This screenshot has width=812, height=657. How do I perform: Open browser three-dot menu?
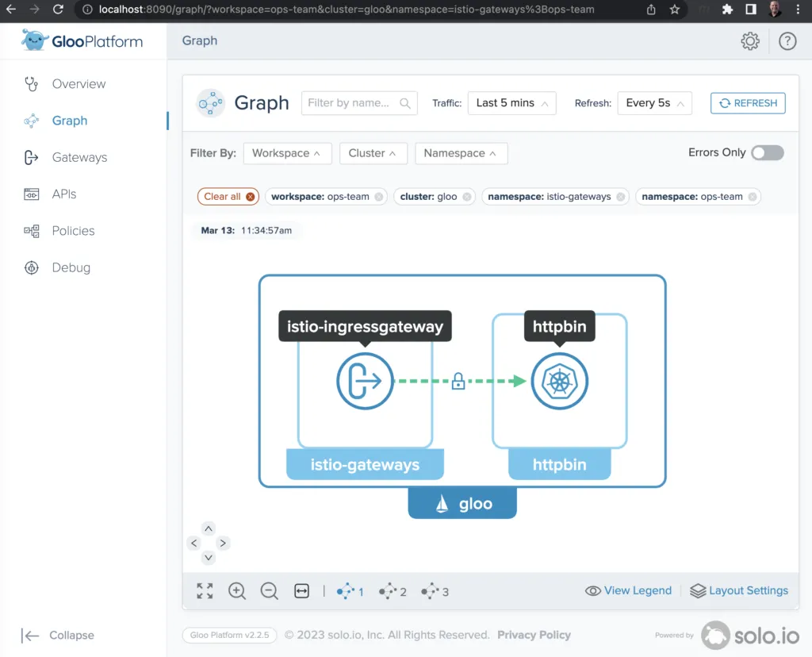tap(798, 10)
